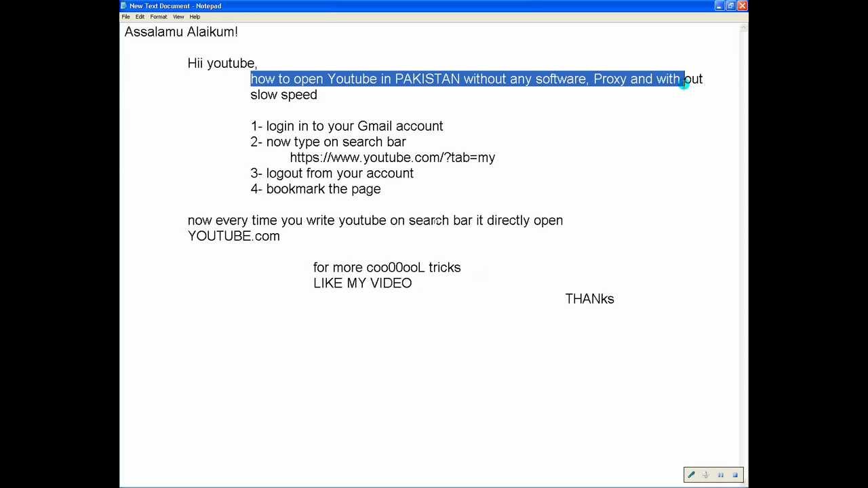
Task: Click the Notepad icon in title bar
Action: (124, 5)
